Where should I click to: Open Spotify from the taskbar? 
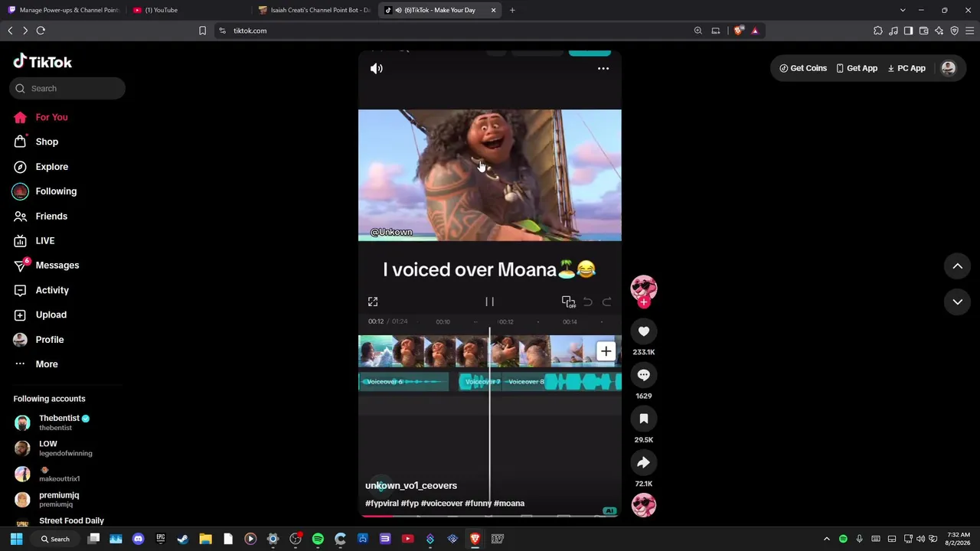coord(318,539)
